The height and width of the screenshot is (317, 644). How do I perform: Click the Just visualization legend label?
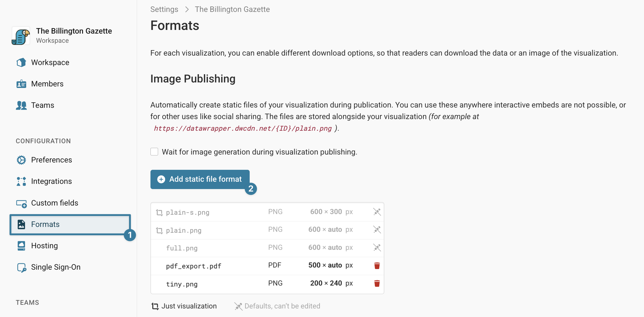189,306
